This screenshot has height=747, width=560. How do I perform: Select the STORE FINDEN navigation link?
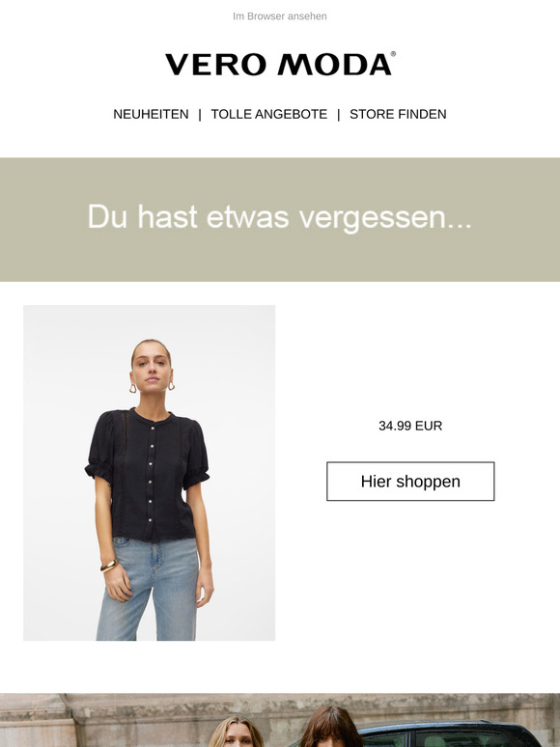click(398, 114)
